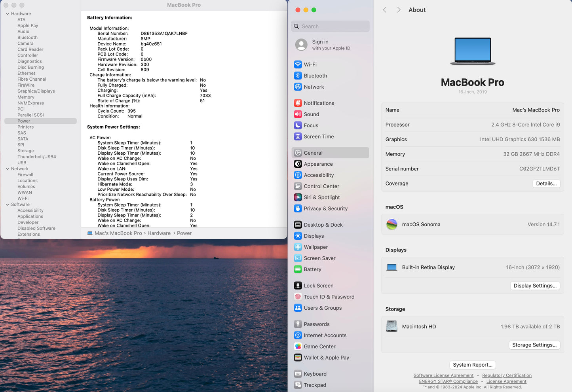Click the Passwords key icon
The height and width of the screenshot is (392, 572).
click(298, 324)
